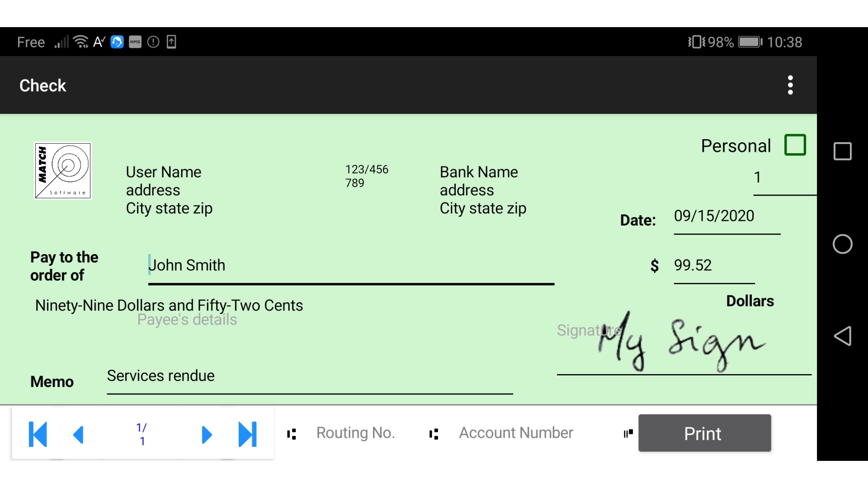Image resolution: width=868 pixels, height=488 pixels.
Task: Click the MICR symbol after Account Number
Action: [628, 433]
